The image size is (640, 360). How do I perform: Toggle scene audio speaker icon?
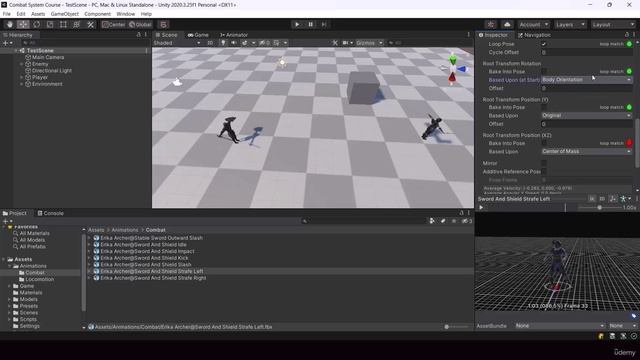point(233,43)
